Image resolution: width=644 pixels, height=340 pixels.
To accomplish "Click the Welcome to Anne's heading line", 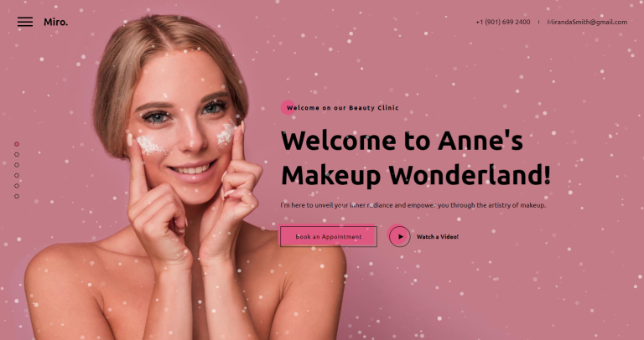I will [402, 141].
